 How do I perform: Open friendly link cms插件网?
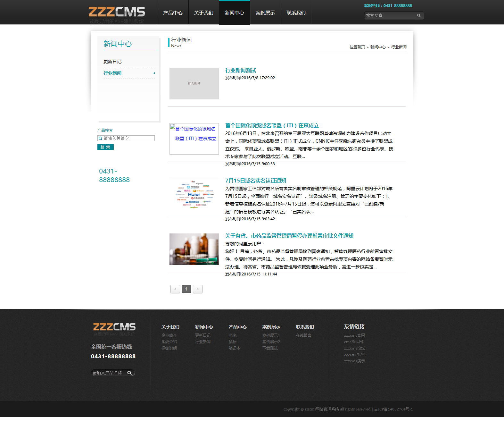pos(353,342)
